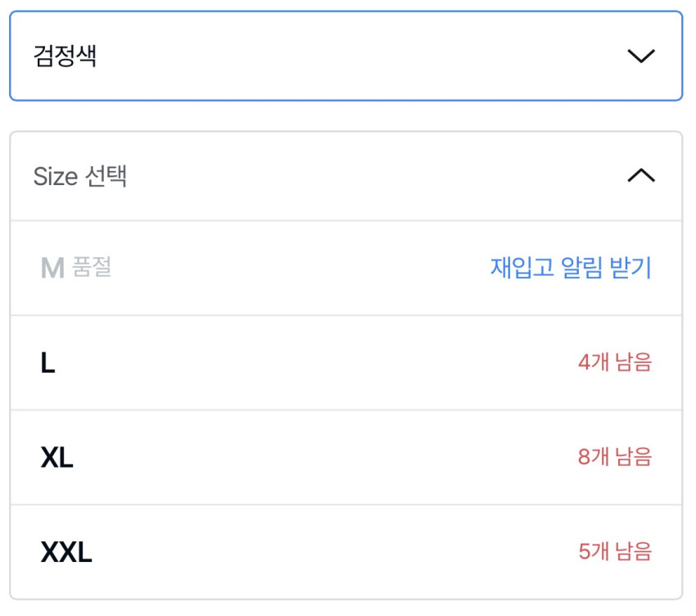Click the 8개 남음 stock label
The image size is (696, 616).
pos(614,457)
